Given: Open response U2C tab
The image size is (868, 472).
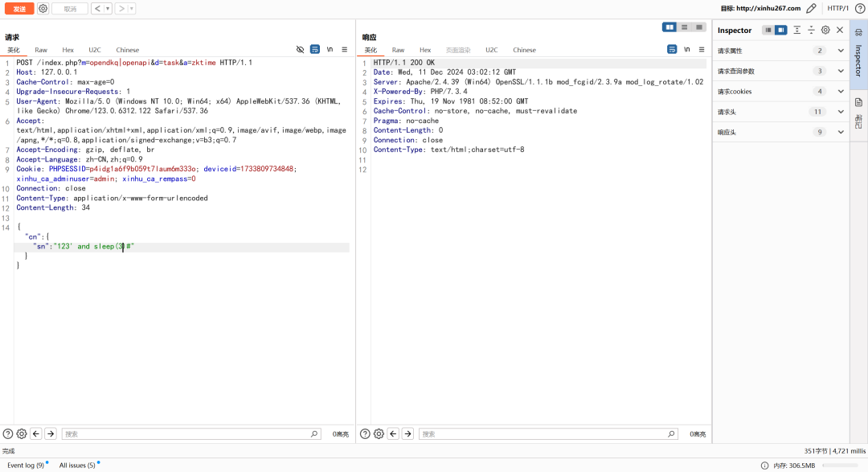Looking at the screenshot, I should tap(492, 50).
